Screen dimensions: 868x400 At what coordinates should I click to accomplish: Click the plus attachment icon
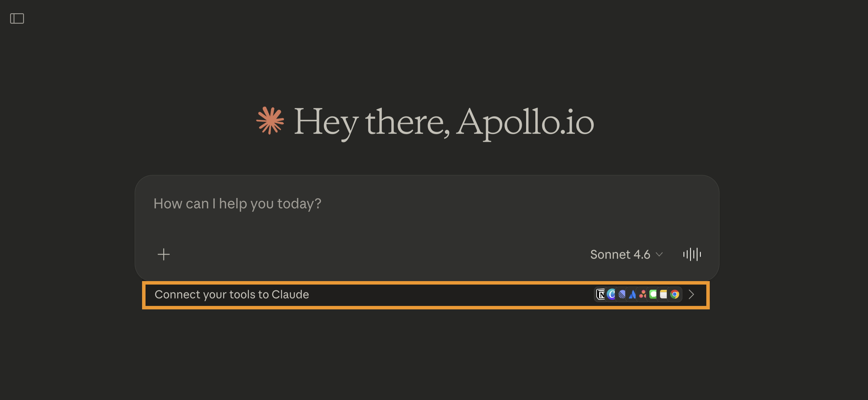[x=164, y=254]
